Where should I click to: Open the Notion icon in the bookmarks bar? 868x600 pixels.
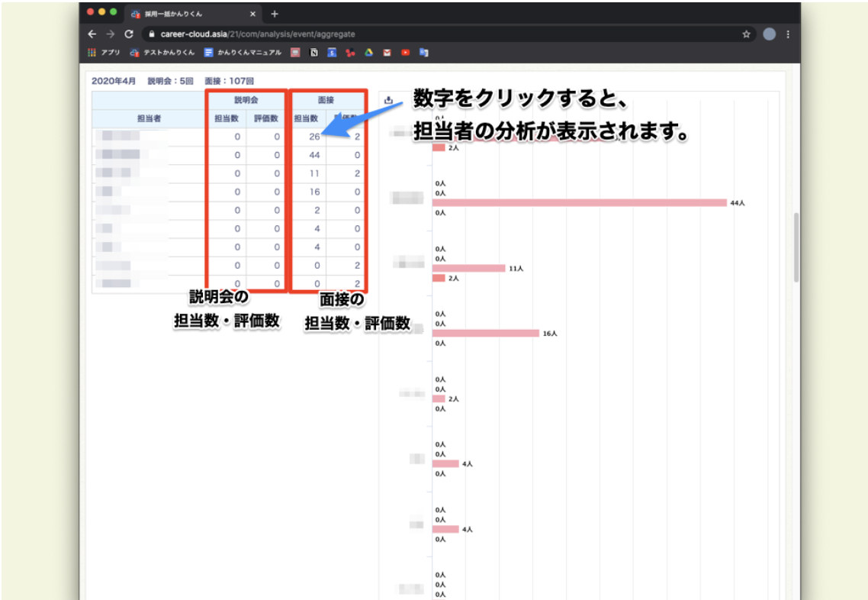(x=314, y=53)
